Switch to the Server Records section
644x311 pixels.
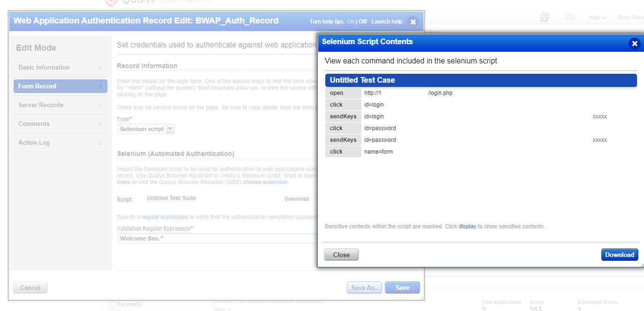point(61,105)
